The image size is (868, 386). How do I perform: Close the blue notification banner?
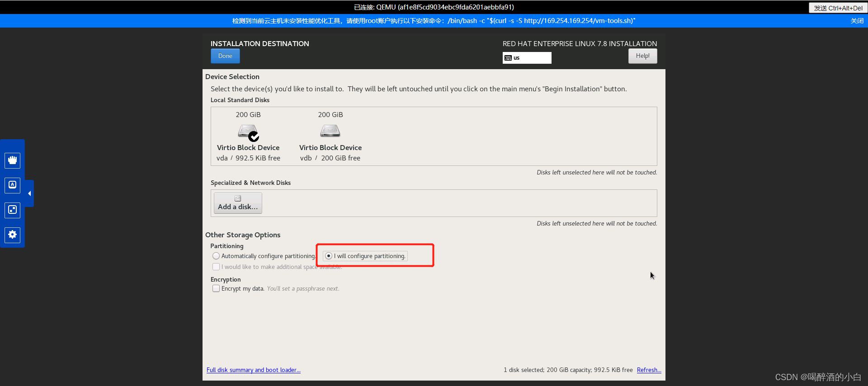pyautogui.click(x=857, y=21)
